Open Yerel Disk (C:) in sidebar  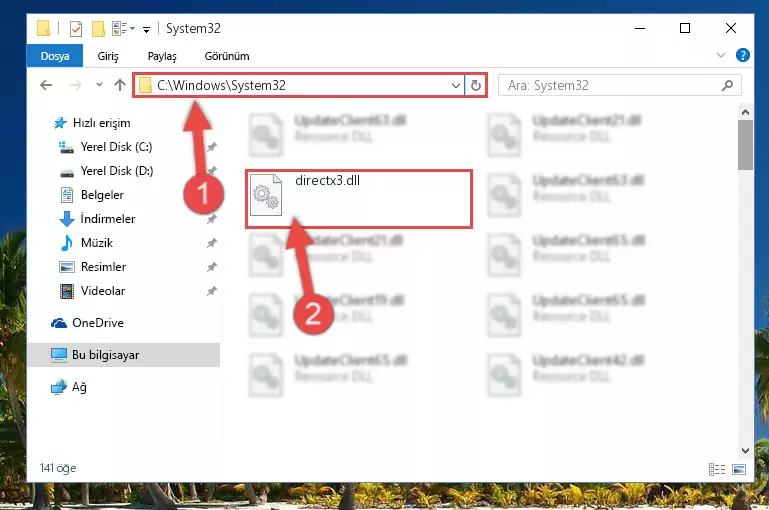coord(116,147)
